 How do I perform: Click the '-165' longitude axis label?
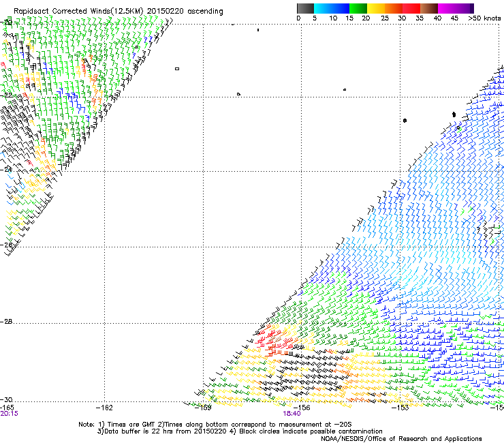(7, 408)
